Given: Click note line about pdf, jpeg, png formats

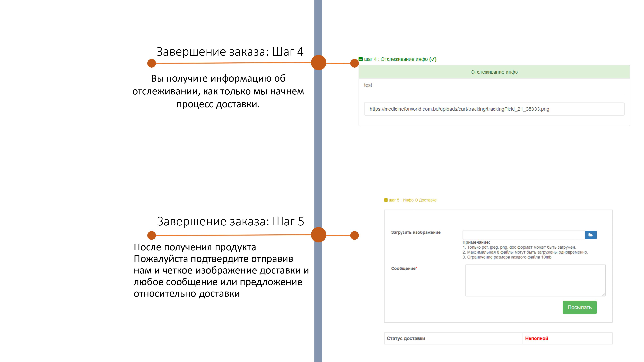Looking at the screenshot, I should [x=519, y=247].
